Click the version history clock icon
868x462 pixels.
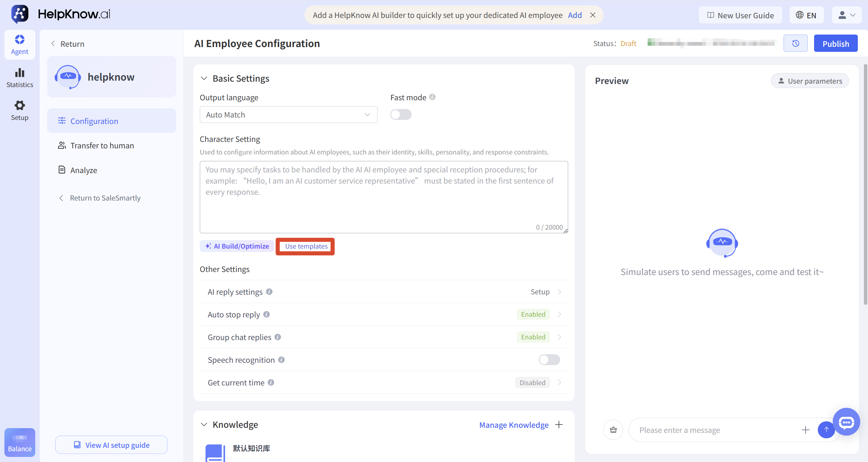pyautogui.click(x=795, y=43)
